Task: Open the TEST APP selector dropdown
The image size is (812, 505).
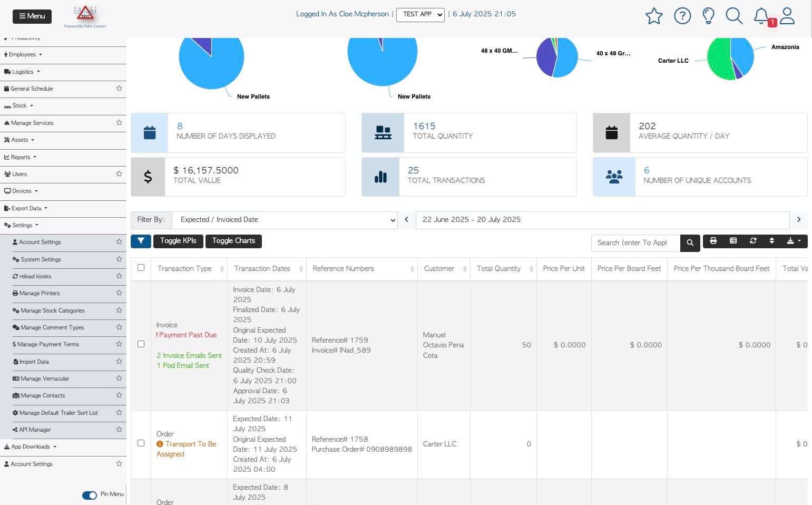Action: click(x=420, y=15)
